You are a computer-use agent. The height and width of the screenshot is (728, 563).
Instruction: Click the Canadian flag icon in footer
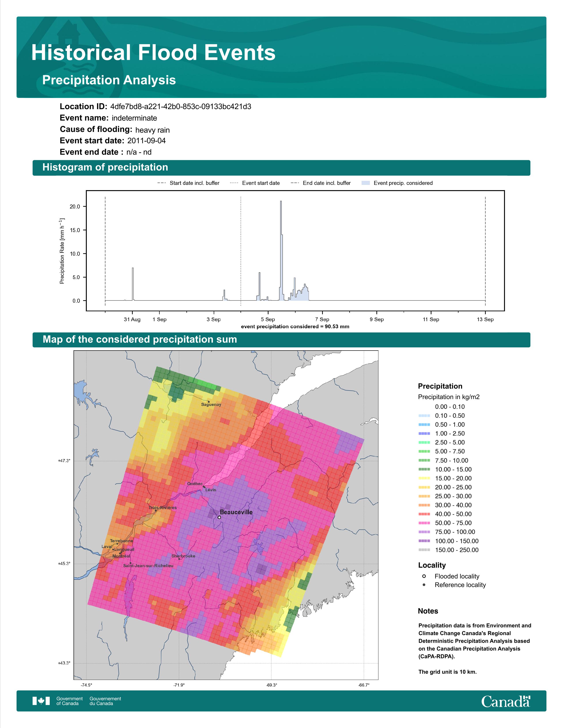point(41,701)
